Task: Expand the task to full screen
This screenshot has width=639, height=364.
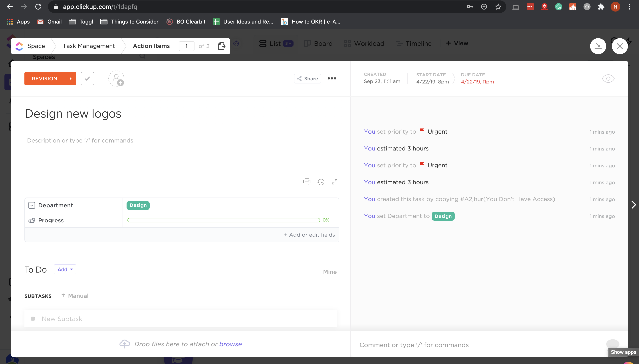Action: click(x=335, y=182)
